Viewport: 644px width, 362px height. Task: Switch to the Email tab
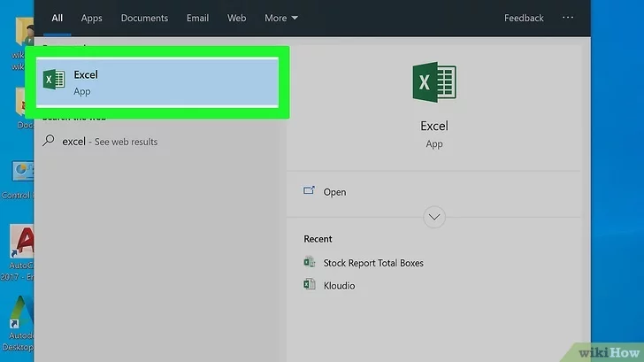(197, 18)
